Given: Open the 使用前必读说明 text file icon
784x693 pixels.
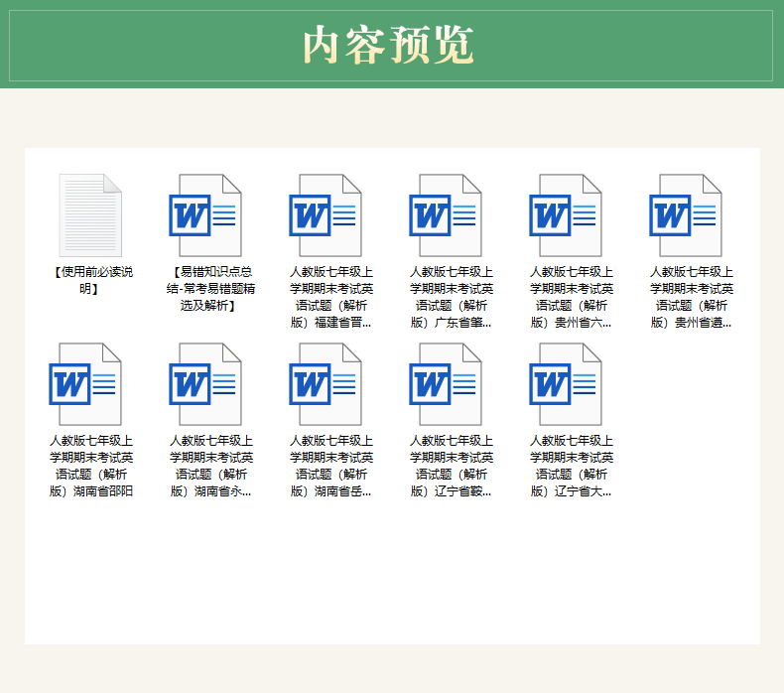Looking at the screenshot, I should 90,215.
